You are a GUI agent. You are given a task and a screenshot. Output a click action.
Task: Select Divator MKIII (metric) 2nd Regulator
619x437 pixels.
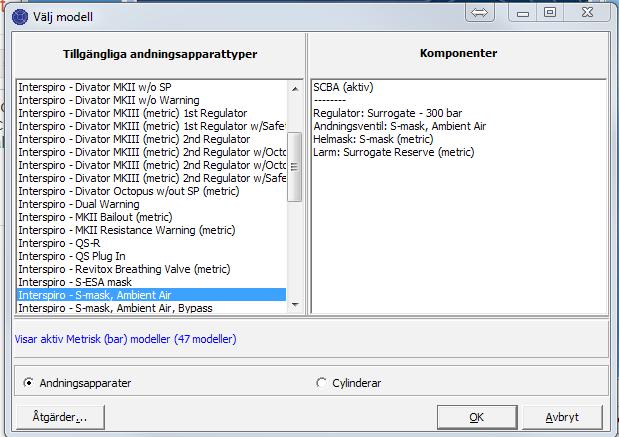pyautogui.click(x=152, y=139)
